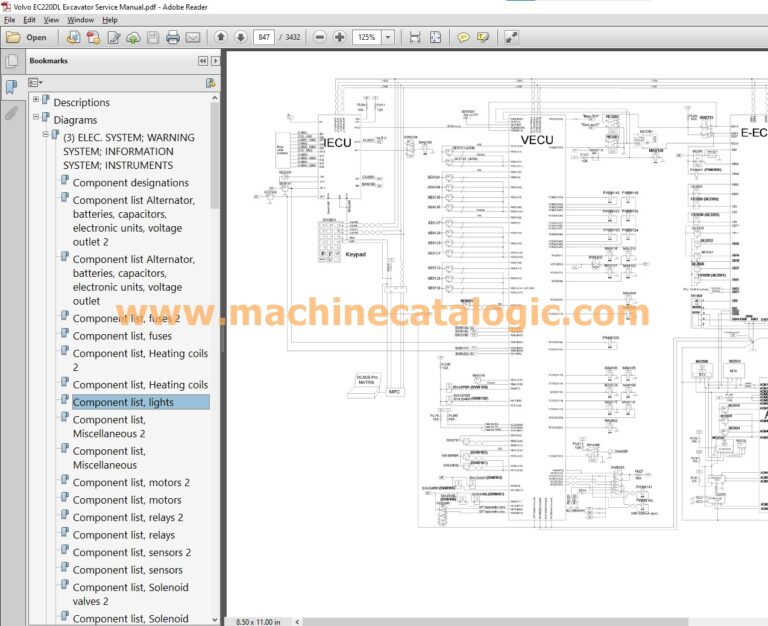
Task: Click bookmarks panel scroll-down arrow
Action: 215,620
